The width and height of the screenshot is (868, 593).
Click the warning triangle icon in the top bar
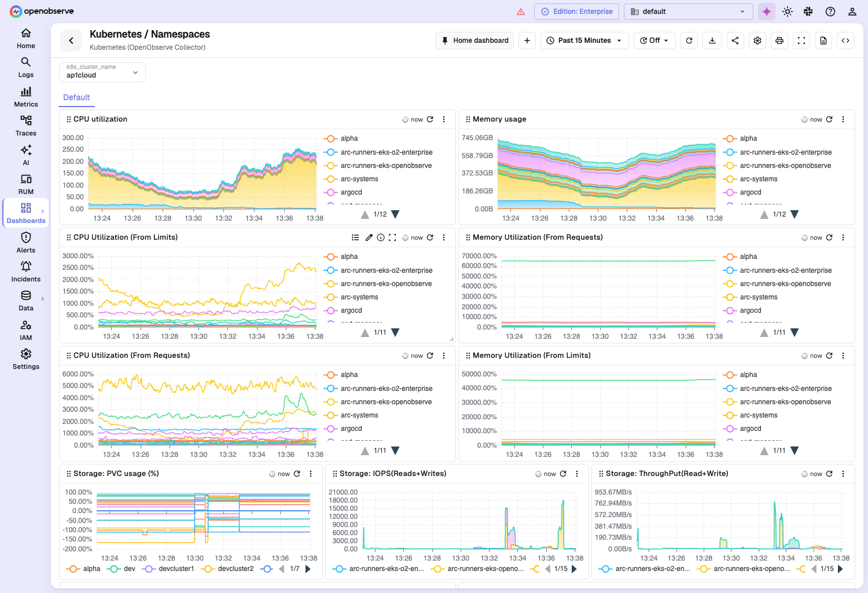(521, 12)
